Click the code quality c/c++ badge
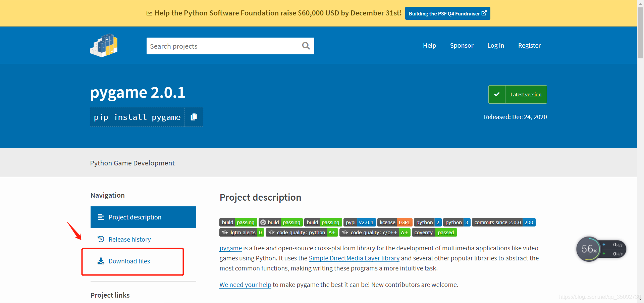 (x=375, y=233)
